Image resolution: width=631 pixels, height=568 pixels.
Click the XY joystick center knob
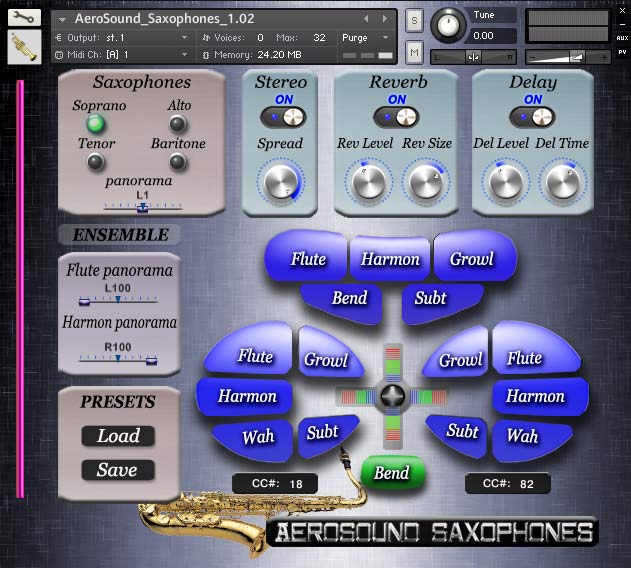tap(392, 397)
